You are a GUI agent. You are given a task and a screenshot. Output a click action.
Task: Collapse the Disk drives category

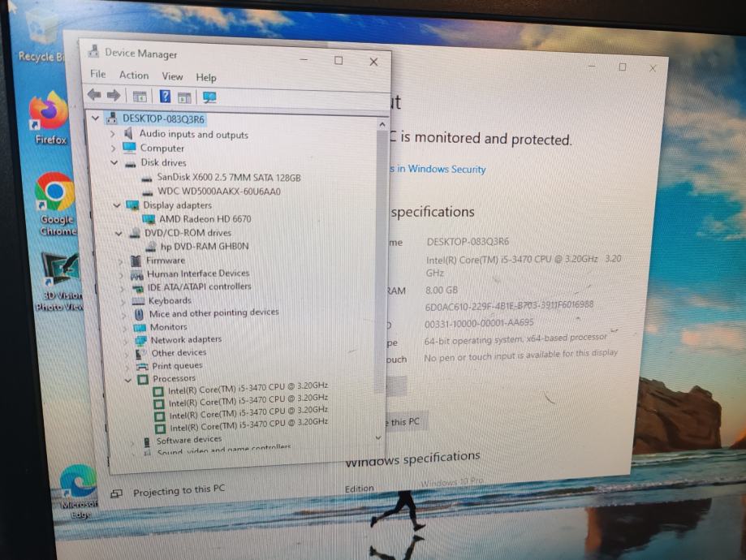114,162
